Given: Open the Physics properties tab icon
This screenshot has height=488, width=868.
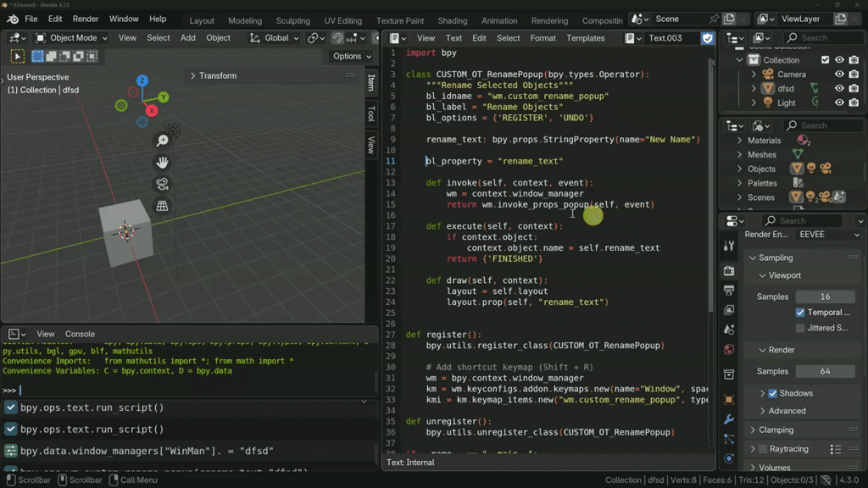Looking at the screenshot, I should (729, 458).
